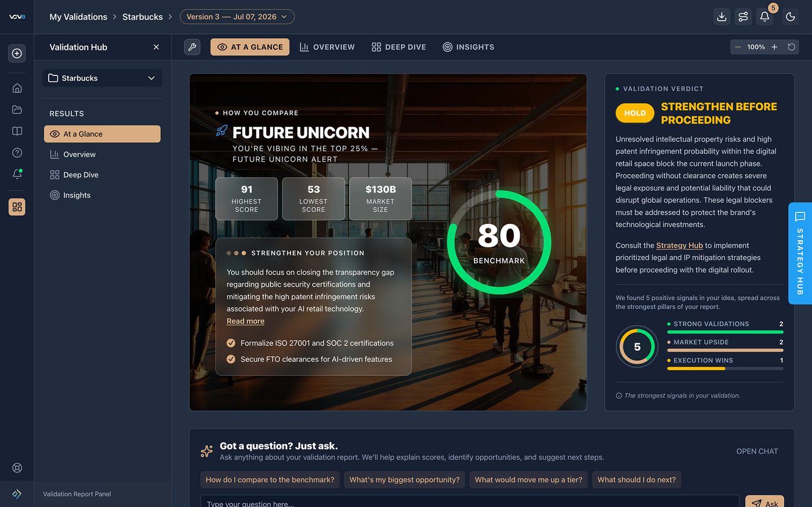Zoom out with the minus icon
This screenshot has height=507, width=812.
(738, 47)
